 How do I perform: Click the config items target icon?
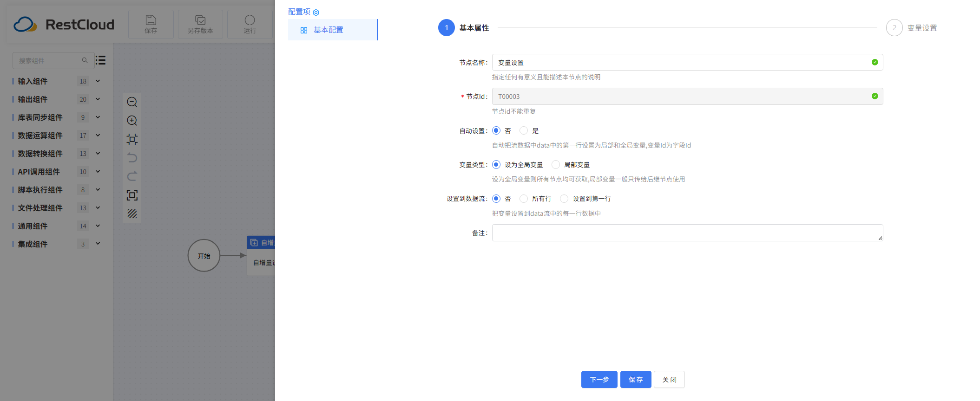pos(316,13)
